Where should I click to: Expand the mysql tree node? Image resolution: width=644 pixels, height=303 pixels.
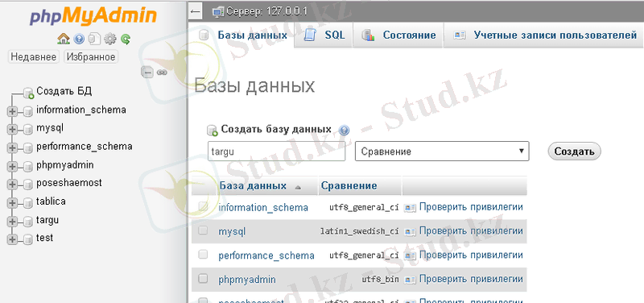(x=12, y=129)
